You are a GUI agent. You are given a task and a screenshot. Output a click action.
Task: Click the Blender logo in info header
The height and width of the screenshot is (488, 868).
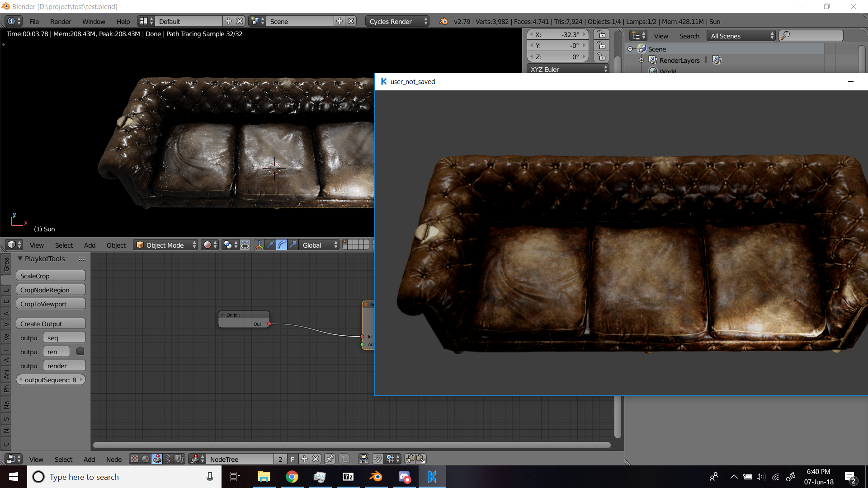(444, 21)
